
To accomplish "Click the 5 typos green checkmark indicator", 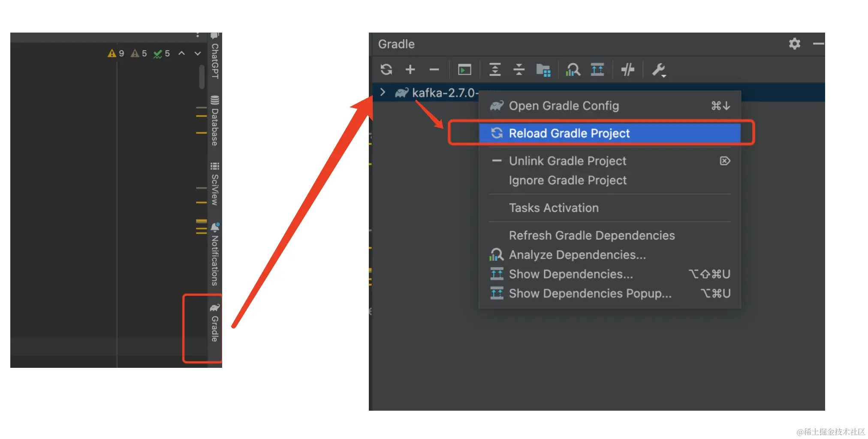I will tap(162, 54).
